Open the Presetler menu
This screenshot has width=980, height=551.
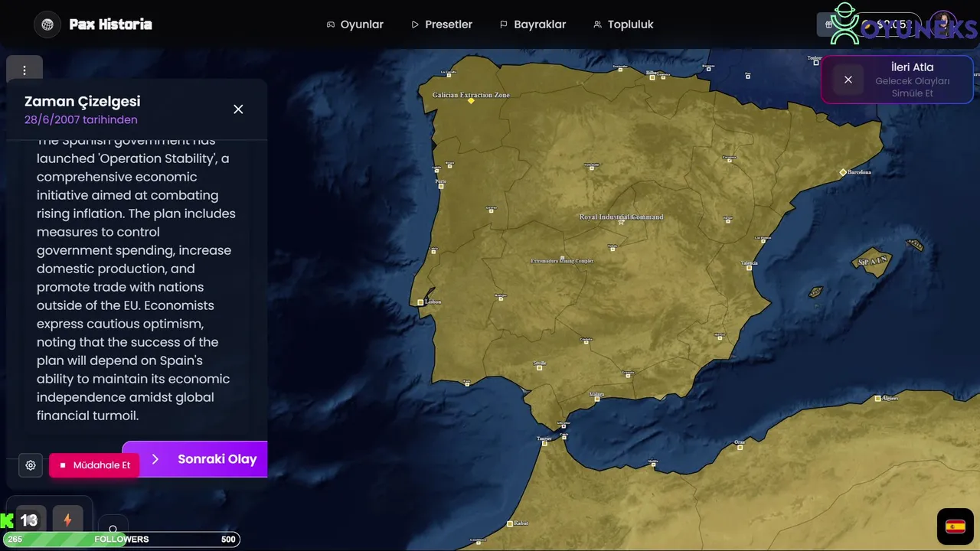point(442,24)
